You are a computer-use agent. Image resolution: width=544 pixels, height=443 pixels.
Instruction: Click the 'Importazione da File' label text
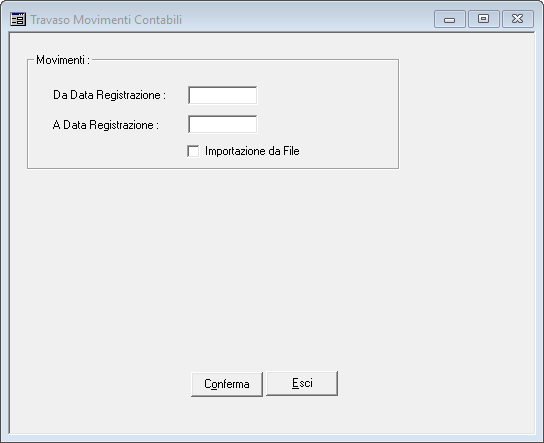point(252,151)
